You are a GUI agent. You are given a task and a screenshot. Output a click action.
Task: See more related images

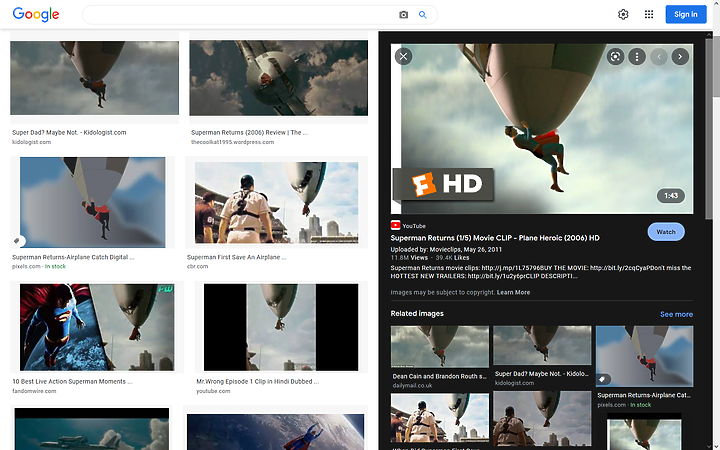pos(676,314)
